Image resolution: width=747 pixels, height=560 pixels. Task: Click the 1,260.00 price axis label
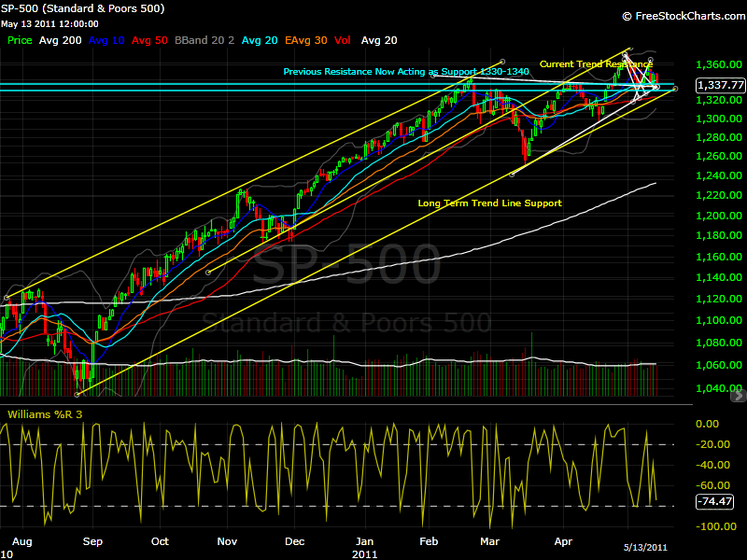coord(719,156)
